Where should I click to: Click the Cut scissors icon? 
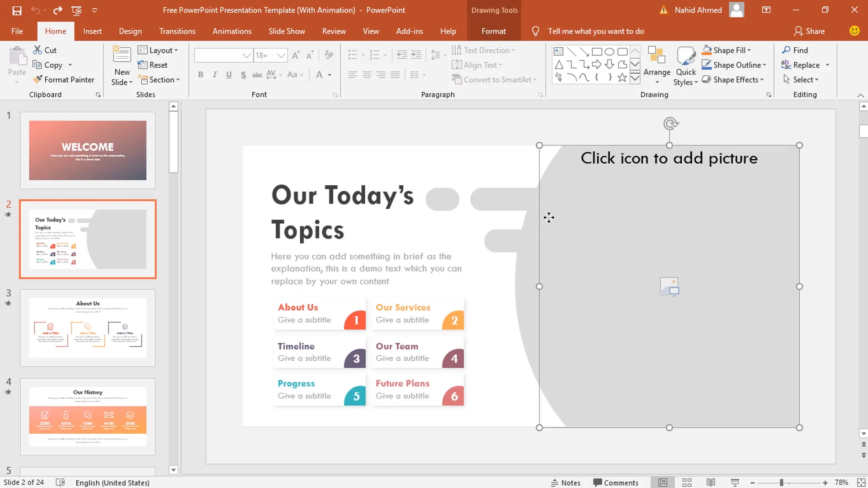click(x=37, y=50)
